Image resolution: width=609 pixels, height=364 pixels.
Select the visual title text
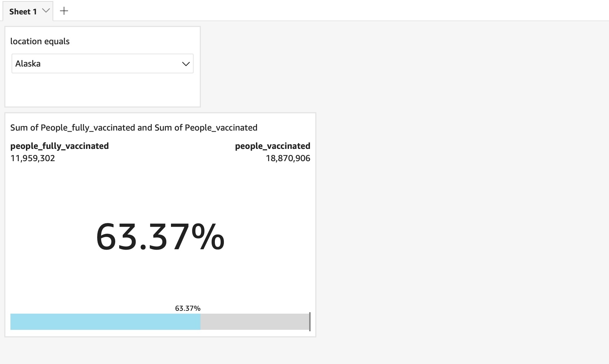pos(134,128)
